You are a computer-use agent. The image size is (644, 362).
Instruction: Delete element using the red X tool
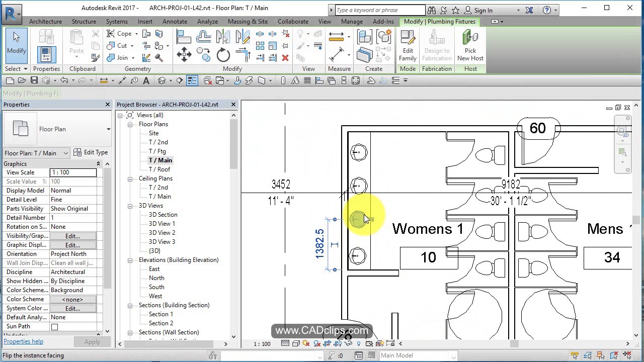tap(285, 58)
